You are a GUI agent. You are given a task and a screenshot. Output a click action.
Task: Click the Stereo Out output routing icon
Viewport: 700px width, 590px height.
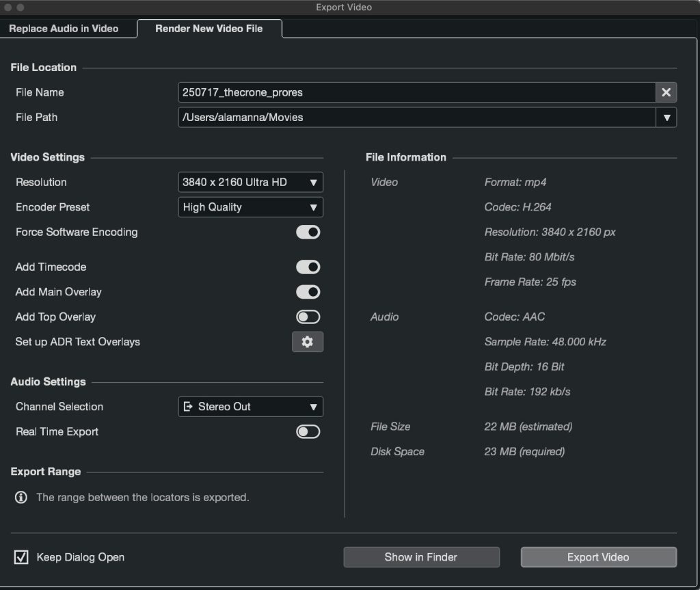pyautogui.click(x=189, y=407)
